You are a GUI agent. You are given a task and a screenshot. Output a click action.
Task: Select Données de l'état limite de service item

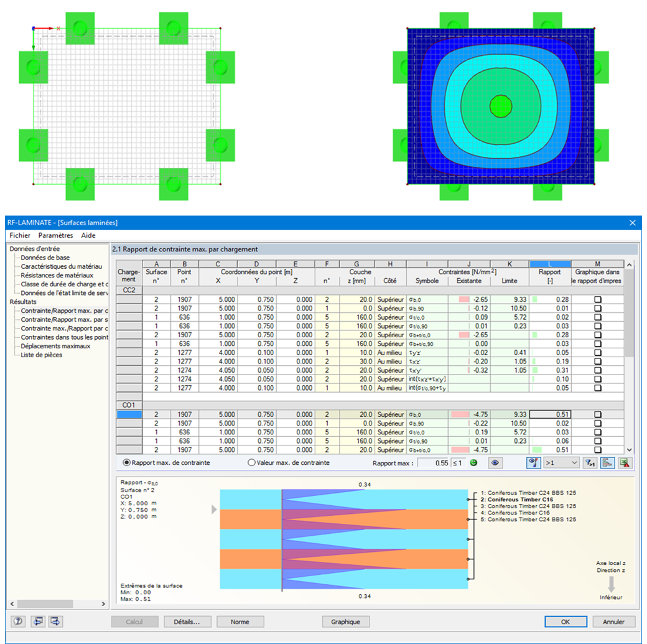pyautogui.click(x=64, y=293)
